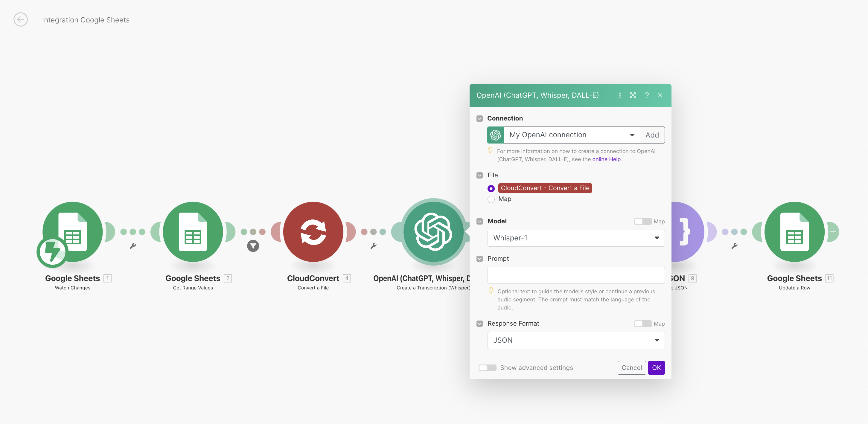Image resolution: width=868 pixels, height=424 pixels.
Task: Click the back arrow navigation icon
Action: coord(20,19)
